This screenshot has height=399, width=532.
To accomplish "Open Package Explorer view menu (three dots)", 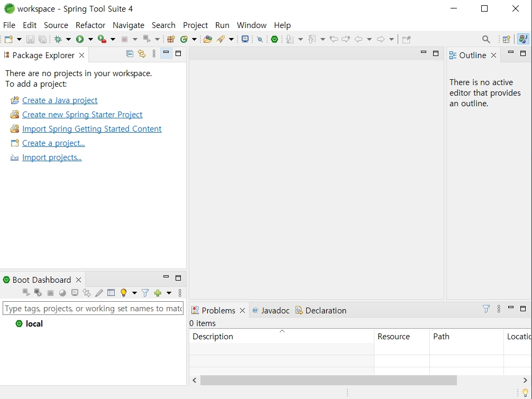I will pyautogui.click(x=154, y=53).
